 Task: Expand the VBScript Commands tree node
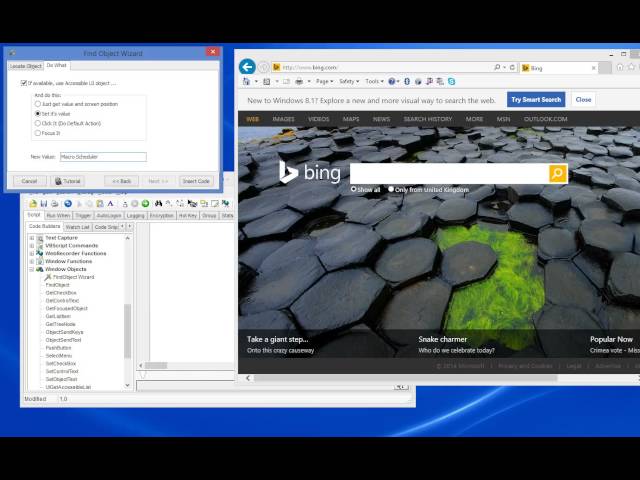click(32, 246)
